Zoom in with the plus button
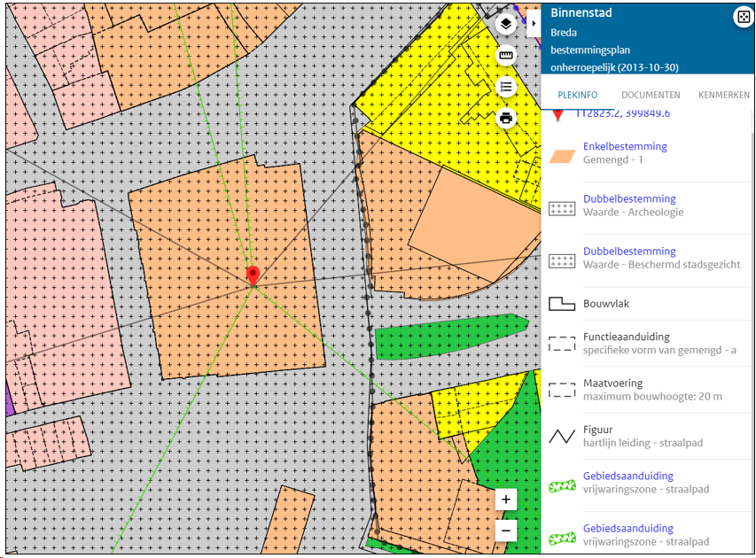The width and height of the screenshot is (756, 558). pos(506,500)
